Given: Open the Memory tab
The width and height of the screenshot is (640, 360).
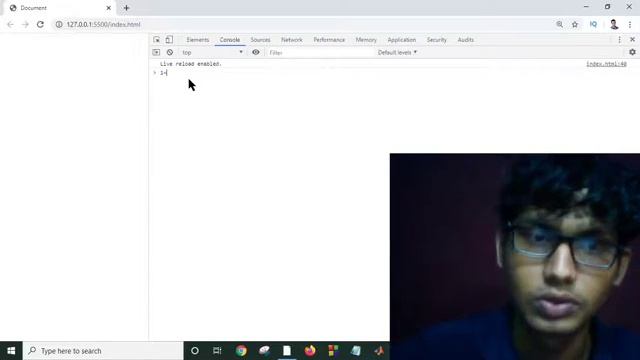Looking at the screenshot, I should click(x=366, y=40).
